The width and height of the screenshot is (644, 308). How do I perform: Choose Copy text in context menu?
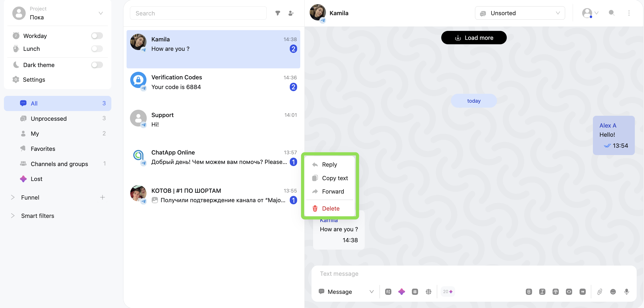pyautogui.click(x=330, y=178)
